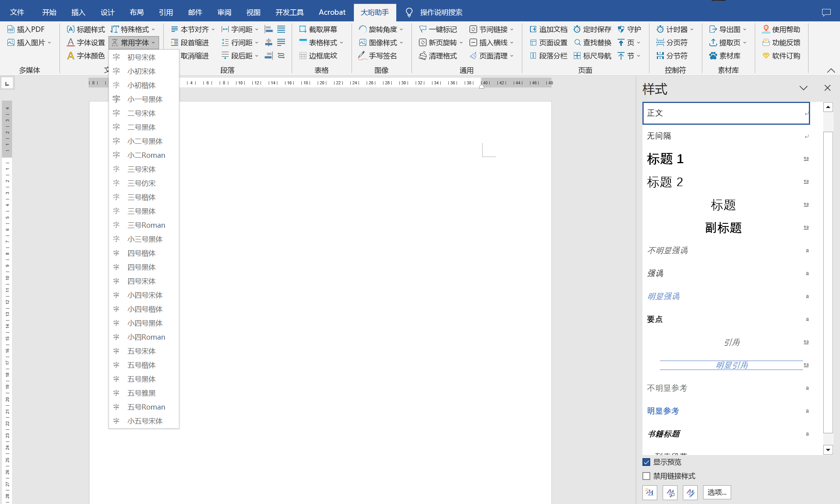Screen dimensions: 840x504
Task: Click the 截取屏幕 screenshot icon
Action: point(303,29)
